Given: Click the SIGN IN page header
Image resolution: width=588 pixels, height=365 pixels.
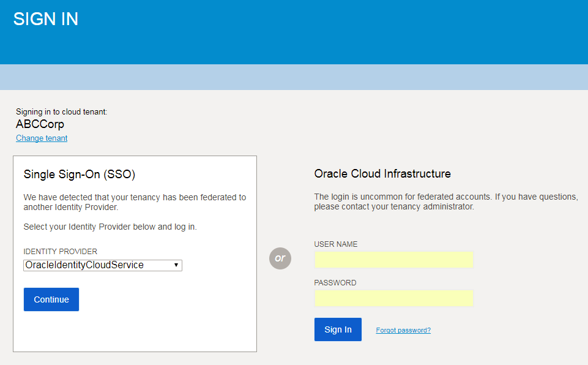Looking at the screenshot, I should [45, 19].
